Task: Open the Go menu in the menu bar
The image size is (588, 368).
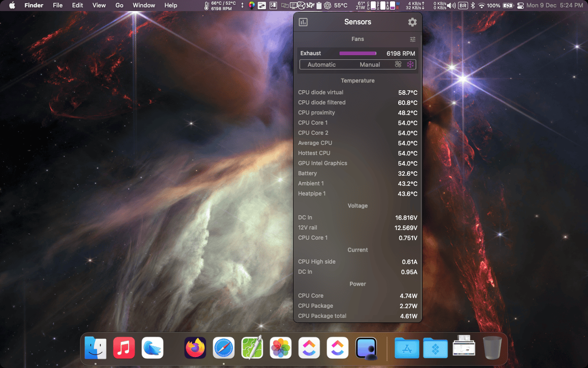Action: click(119, 5)
